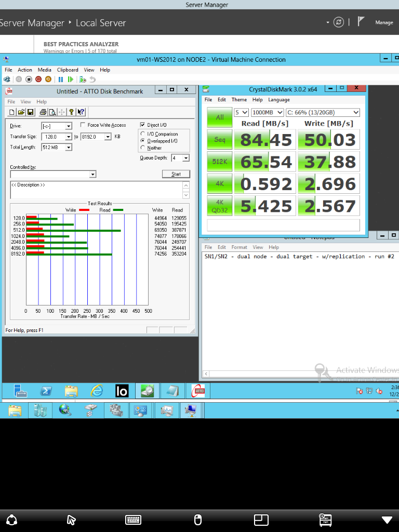Switch to CrystalDiskMark taskbar button

(x=147, y=391)
